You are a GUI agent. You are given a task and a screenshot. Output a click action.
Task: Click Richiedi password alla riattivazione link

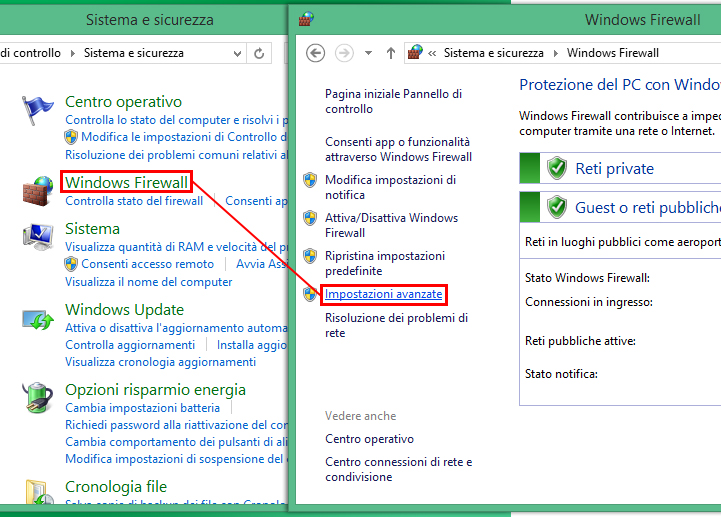(x=177, y=425)
